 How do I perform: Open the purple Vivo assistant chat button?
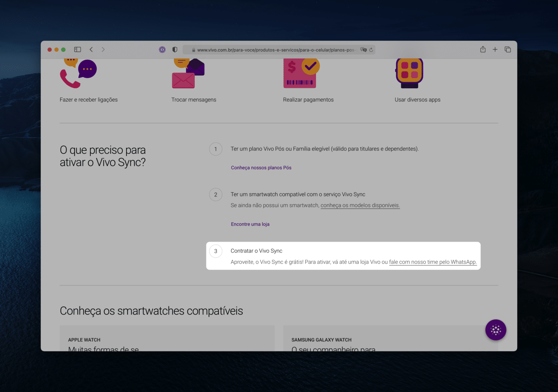496,330
